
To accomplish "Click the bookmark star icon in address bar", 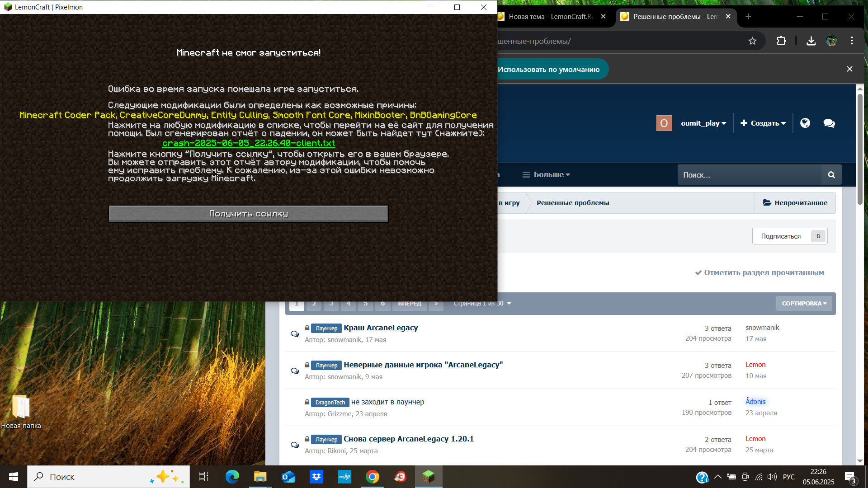I will [x=752, y=41].
